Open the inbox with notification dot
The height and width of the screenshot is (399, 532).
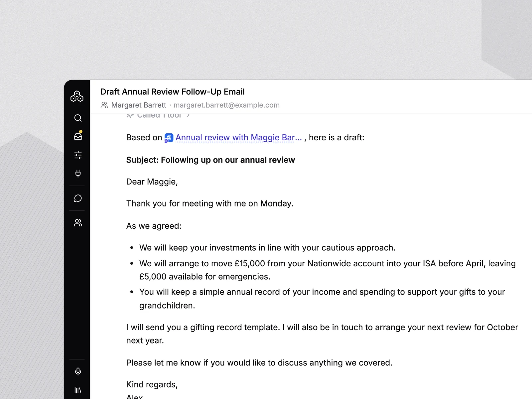tap(78, 136)
